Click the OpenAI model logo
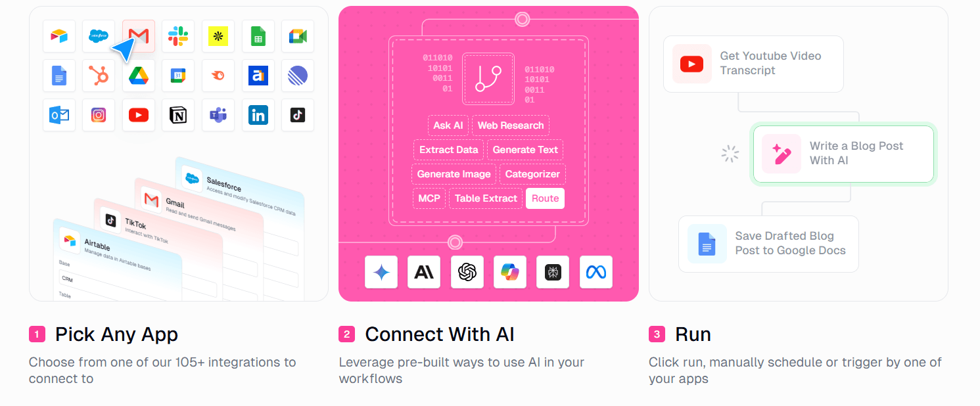The image size is (980, 406). (467, 272)
